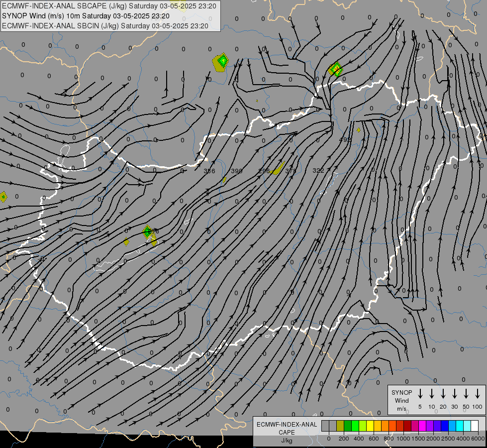Select the olive swatch in the CAPE legend
The height and width of the screenshot is (448, 487).
[x=340, y=426]
